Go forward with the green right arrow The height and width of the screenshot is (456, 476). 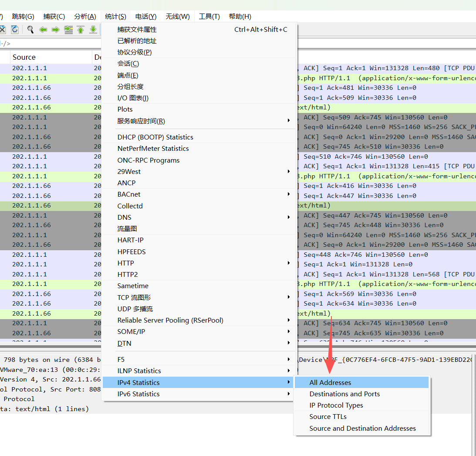coord(56,30)
